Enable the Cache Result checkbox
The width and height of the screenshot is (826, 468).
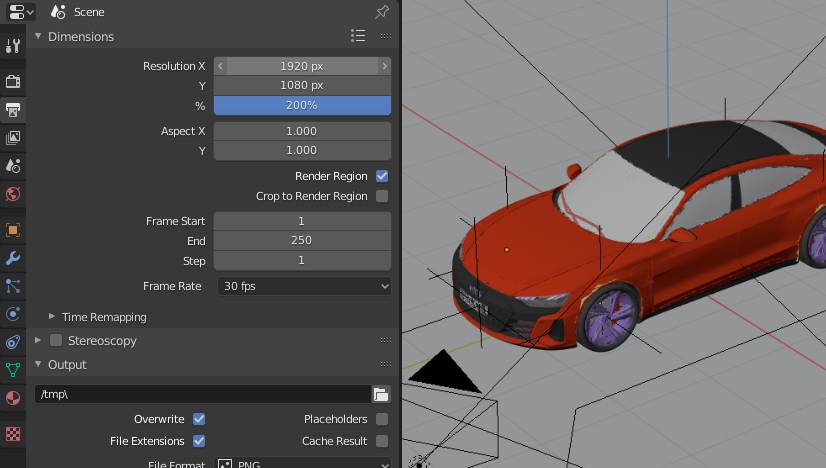(x=382, y=441)
